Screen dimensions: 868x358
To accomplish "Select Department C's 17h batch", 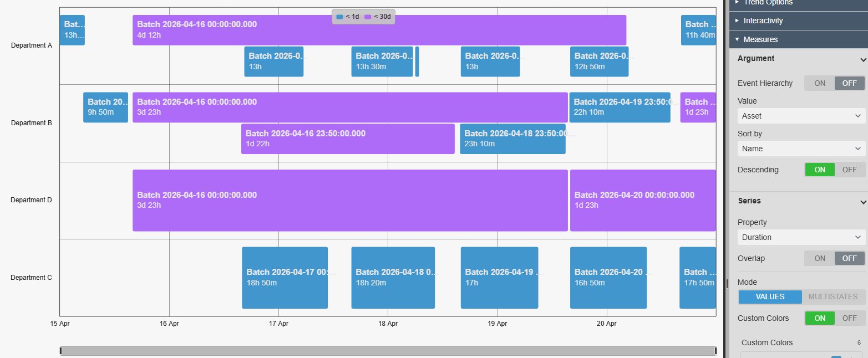I will 500,278.
